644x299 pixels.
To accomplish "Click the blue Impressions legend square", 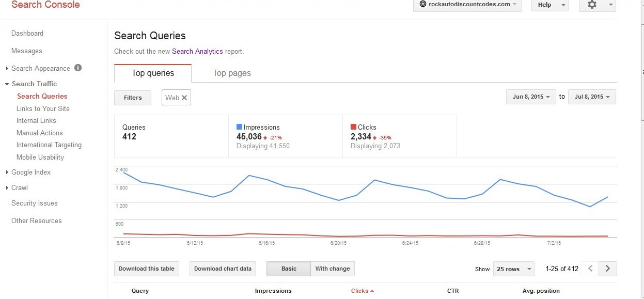I will pos(239,127).
